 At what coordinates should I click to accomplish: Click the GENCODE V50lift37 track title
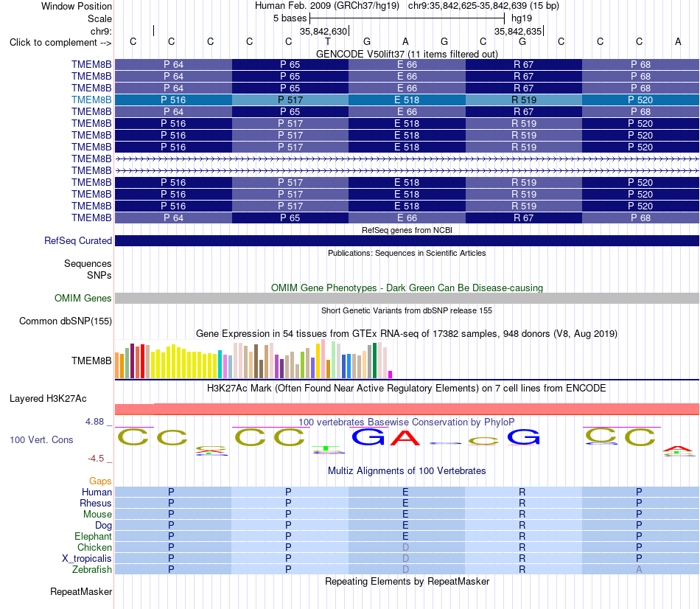pos(407,54)
